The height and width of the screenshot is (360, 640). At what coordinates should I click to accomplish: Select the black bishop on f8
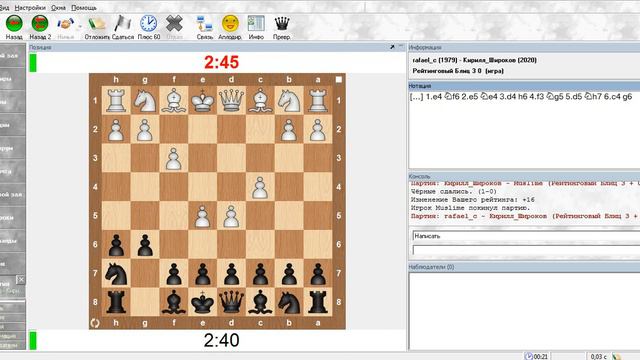174,302
